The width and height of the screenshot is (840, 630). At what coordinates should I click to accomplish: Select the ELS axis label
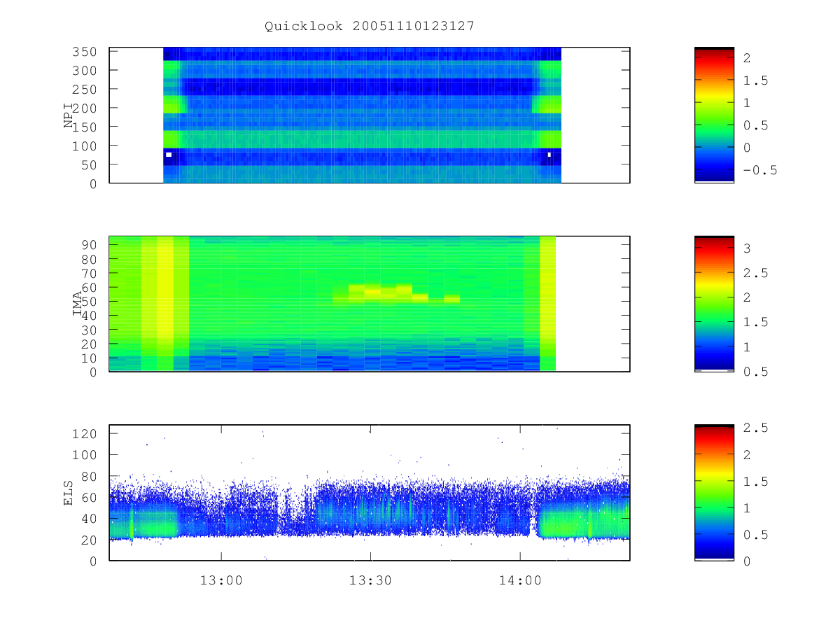pyautogui.click(x=69, y=492)
